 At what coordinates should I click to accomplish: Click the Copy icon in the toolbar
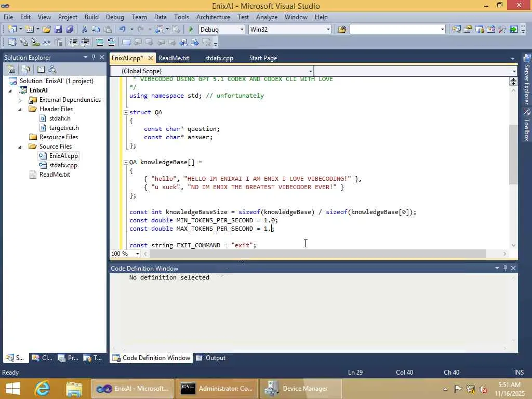96,29
